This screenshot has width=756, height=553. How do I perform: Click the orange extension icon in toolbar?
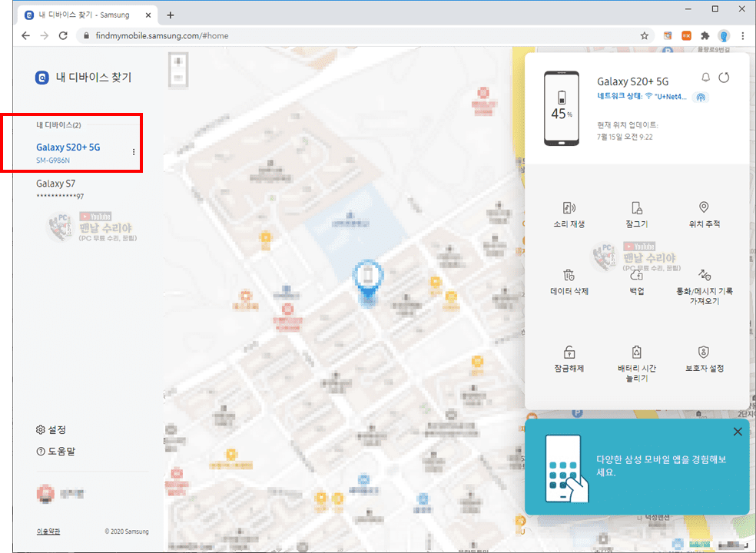(x=686, y=35)
